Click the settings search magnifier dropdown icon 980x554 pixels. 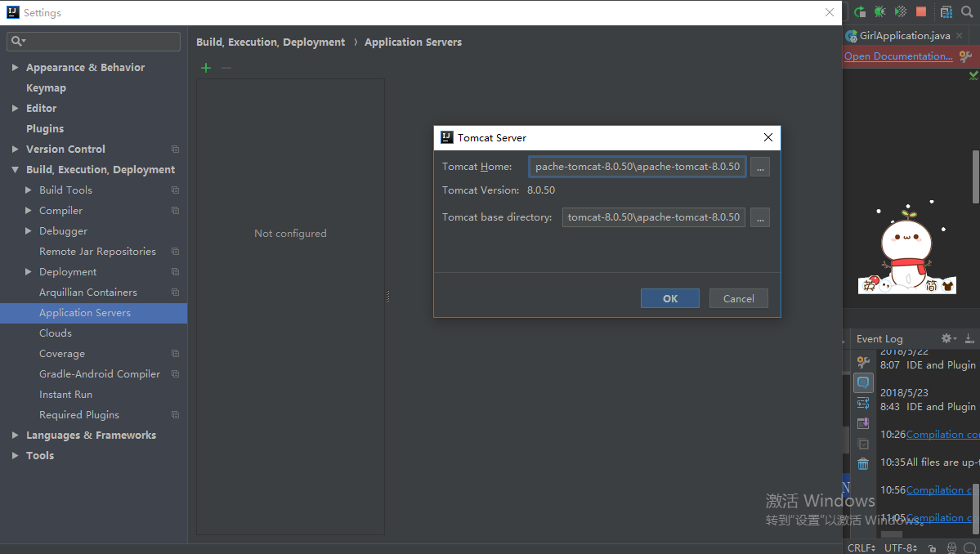click(18, 41)
